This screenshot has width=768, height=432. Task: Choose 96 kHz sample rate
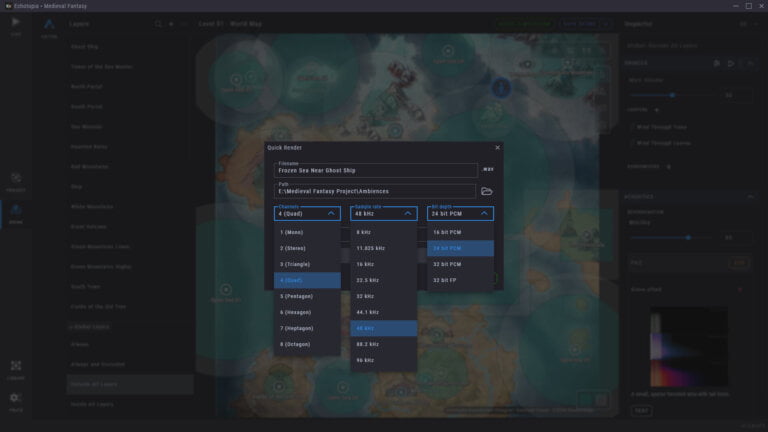click(384, 360)
